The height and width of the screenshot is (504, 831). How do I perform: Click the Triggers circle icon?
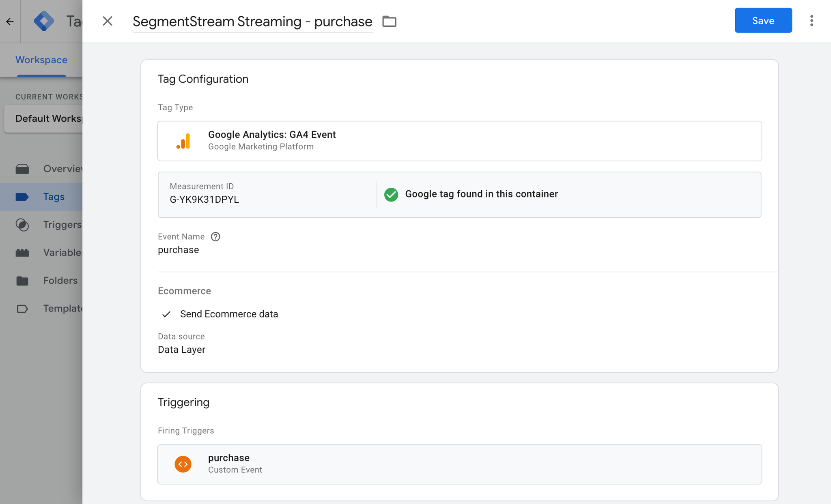point(22,225)
